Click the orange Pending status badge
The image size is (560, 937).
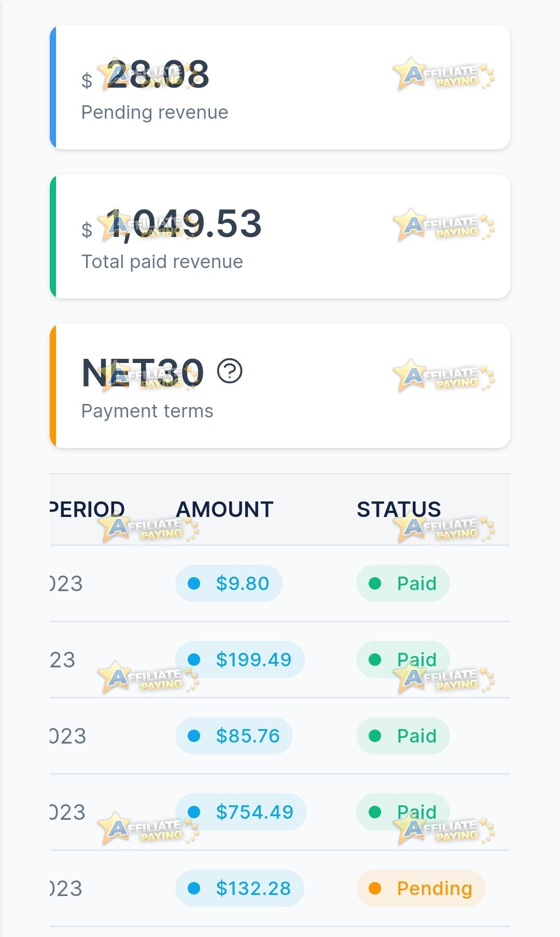pos(421,888)
